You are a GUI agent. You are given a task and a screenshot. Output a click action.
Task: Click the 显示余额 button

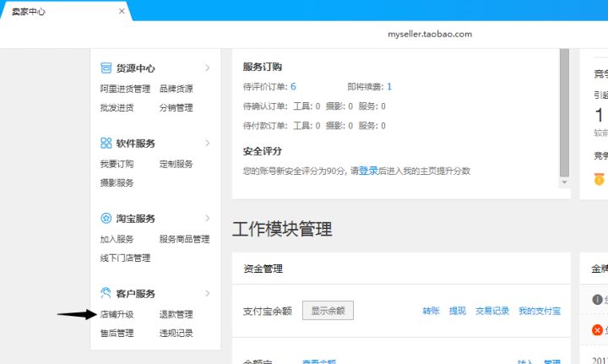click(328, 311)
